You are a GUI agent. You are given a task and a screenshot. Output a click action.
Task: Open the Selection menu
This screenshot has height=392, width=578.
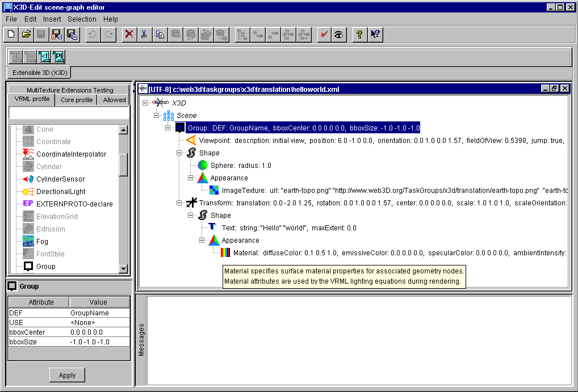[x=82, y=19]
